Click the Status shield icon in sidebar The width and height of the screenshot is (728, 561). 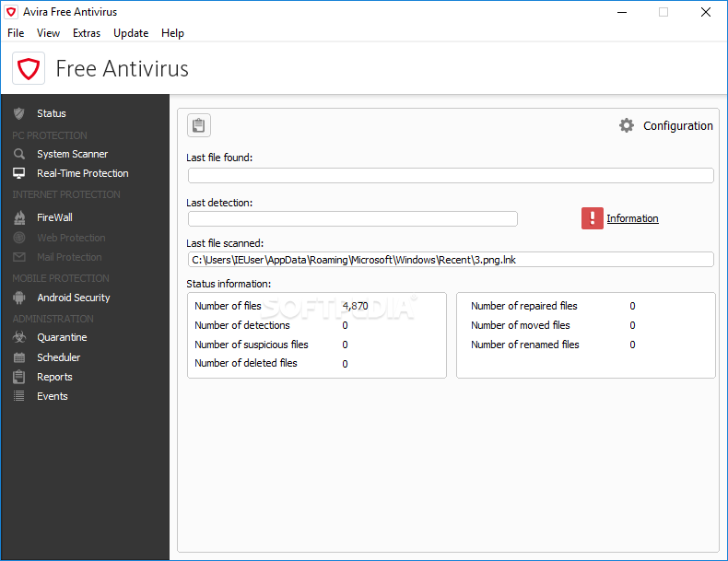[19, 113]
